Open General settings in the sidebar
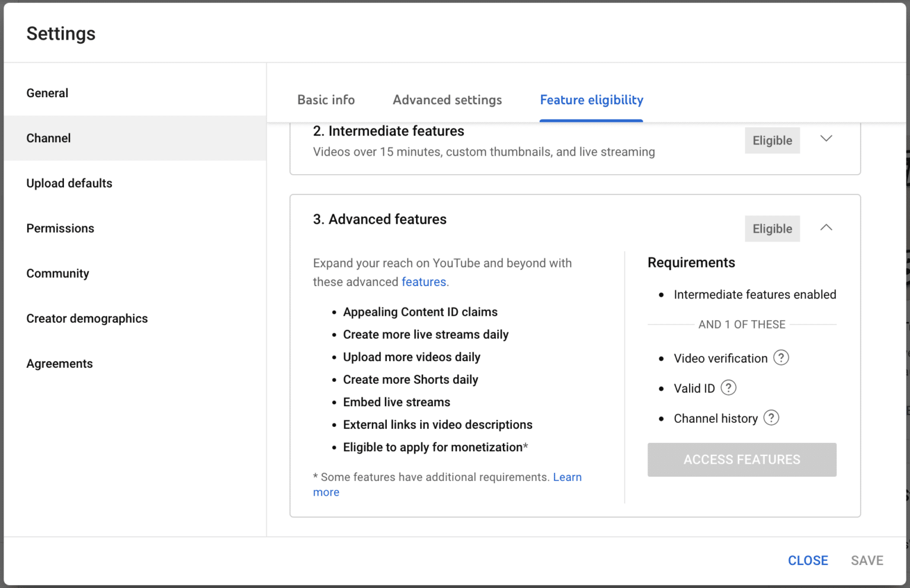The width and height of the screenshot is (910, 588). [47, 93]
